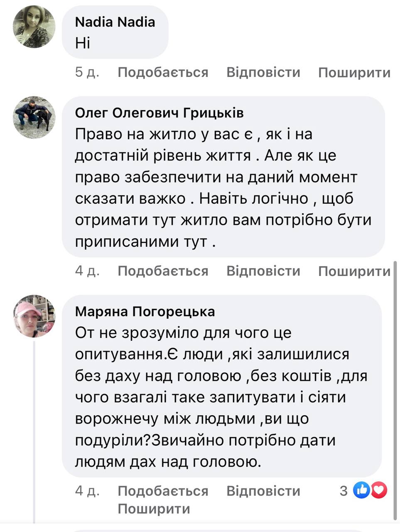Like Маряна Погорецька's comment via Подобається
Viewport: 400px width, 532px height.
163,491
